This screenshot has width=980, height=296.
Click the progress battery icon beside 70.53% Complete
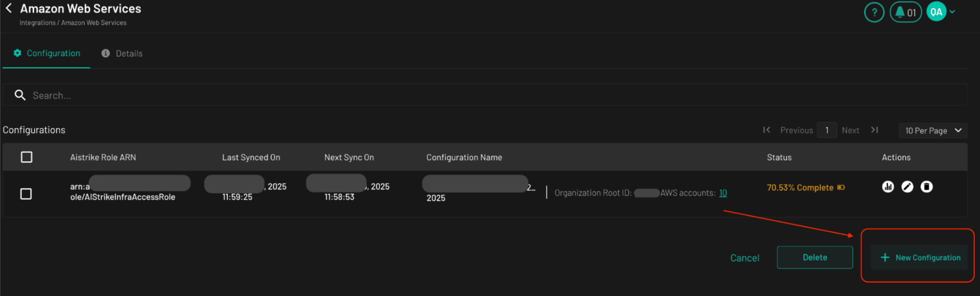click(841, 187)
